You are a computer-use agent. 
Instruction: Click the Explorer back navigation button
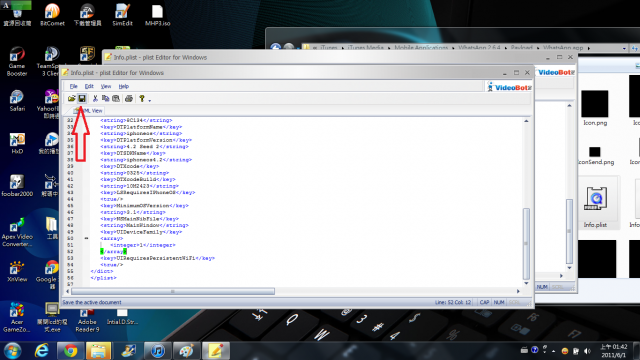coord(276,48)
